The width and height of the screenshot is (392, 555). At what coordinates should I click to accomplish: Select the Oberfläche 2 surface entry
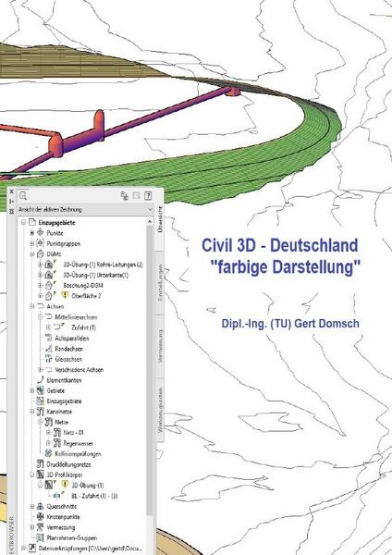(x=86, y=296)
